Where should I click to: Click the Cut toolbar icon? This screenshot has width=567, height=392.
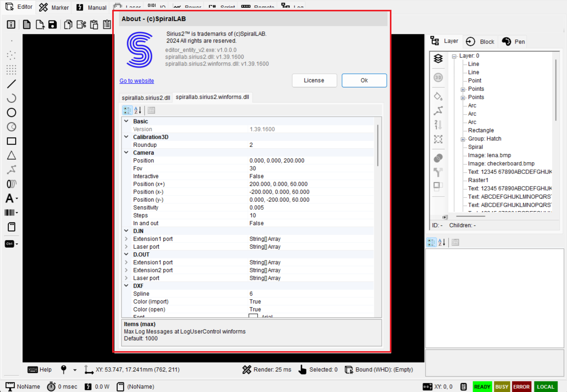pos(81,25)
